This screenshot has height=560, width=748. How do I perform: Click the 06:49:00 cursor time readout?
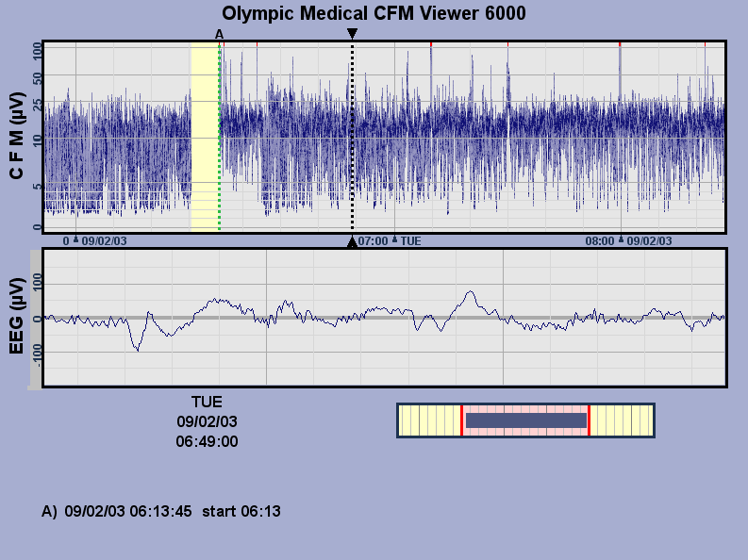point(207,441)
